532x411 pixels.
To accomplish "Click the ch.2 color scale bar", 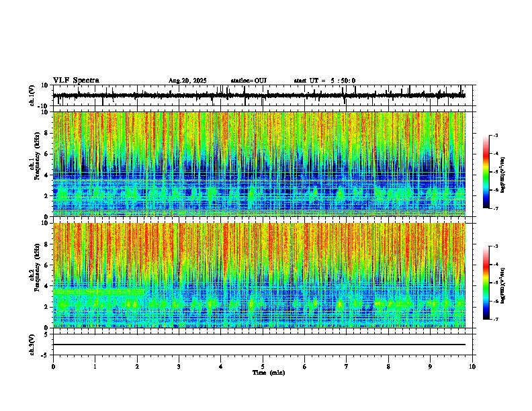I will coord(486,283).
